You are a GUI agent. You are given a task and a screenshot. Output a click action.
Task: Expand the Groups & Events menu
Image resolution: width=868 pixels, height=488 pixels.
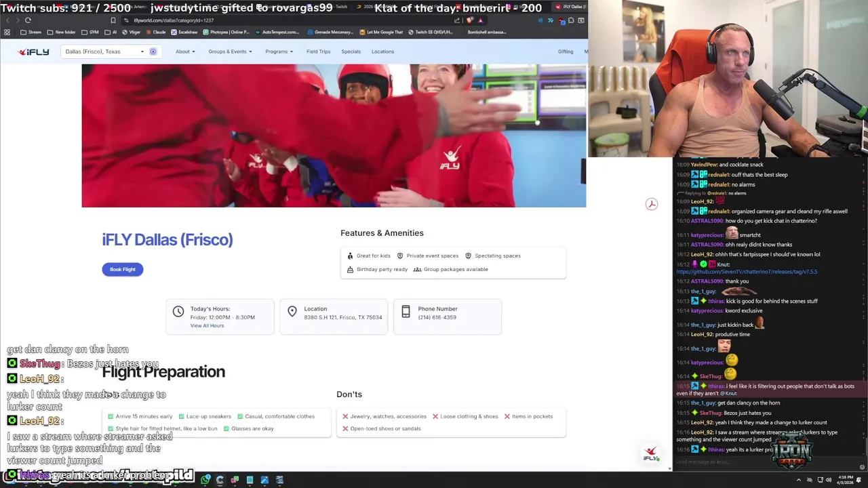[230, 52]
